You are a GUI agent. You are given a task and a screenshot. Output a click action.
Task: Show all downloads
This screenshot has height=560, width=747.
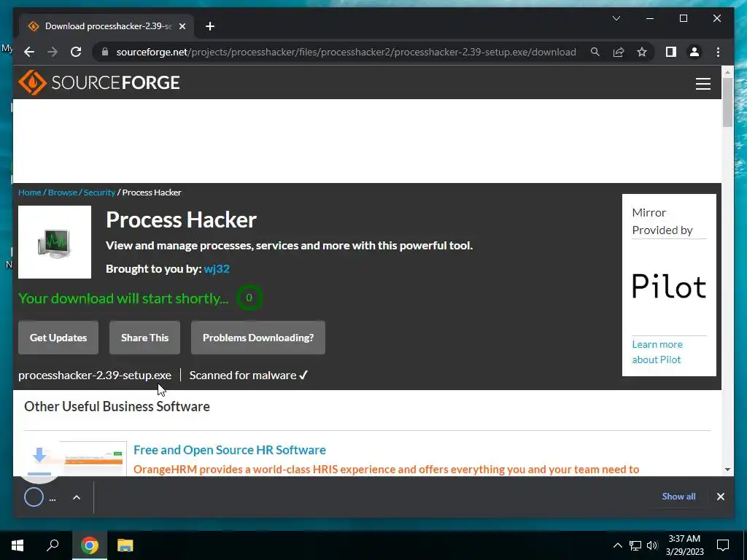click(678, 496)
